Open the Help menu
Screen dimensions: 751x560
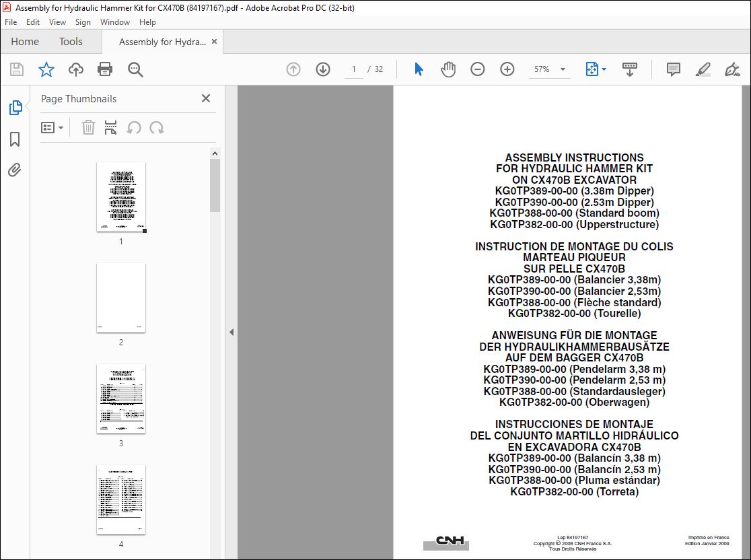pos(147,22)
